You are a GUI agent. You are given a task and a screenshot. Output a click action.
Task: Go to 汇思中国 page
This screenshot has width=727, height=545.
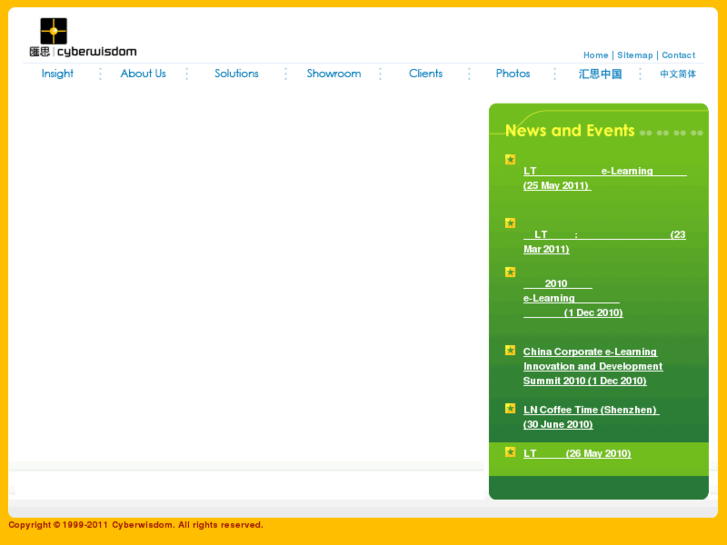click(600, 74)
